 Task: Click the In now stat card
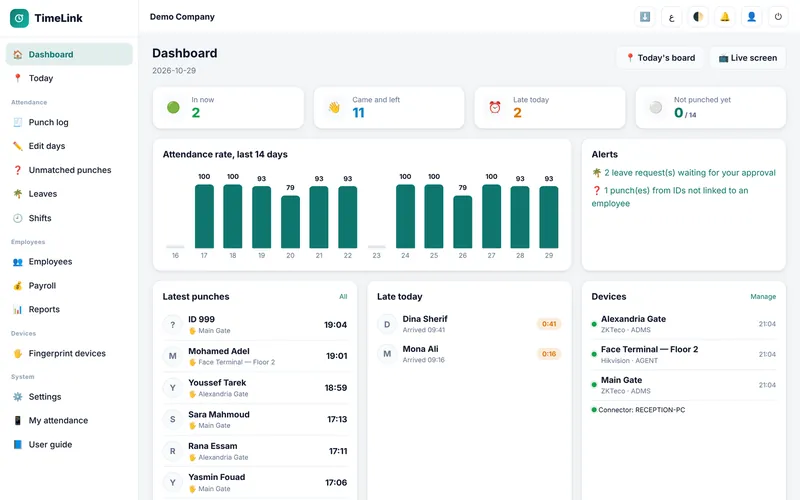pos(228,108)
